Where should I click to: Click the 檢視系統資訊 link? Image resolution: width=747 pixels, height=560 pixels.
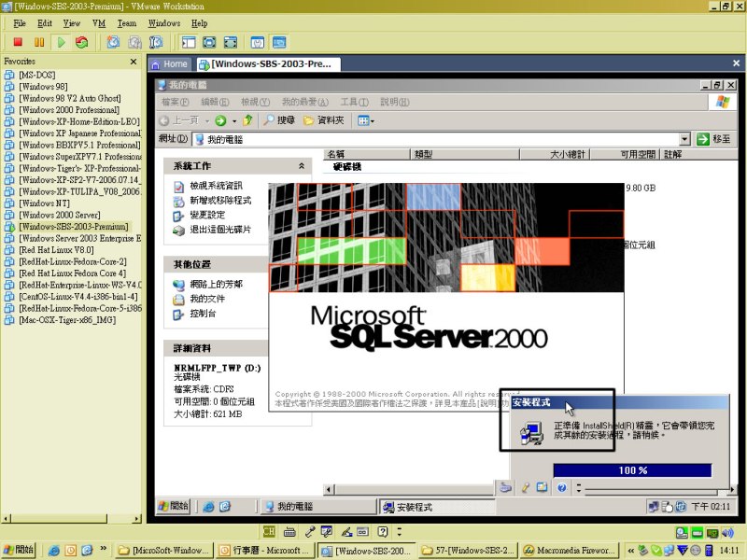216,186
